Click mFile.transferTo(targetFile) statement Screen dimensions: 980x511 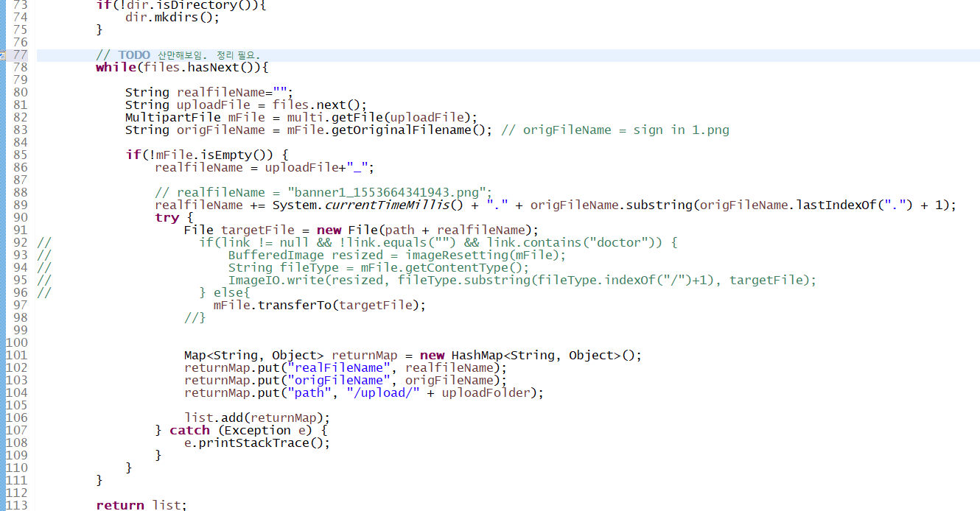point(320,305)
